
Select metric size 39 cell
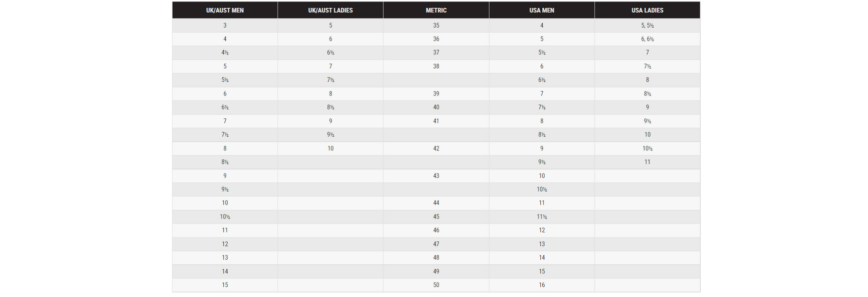point(436,93)
